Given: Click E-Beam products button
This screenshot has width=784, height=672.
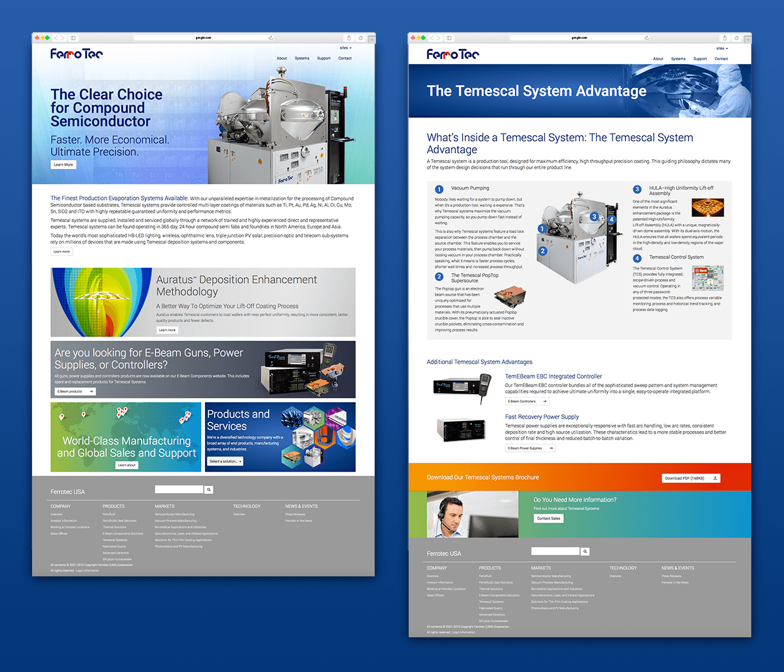Looking at the screenshot, I should pyautogui.click(x=75, y=391).
